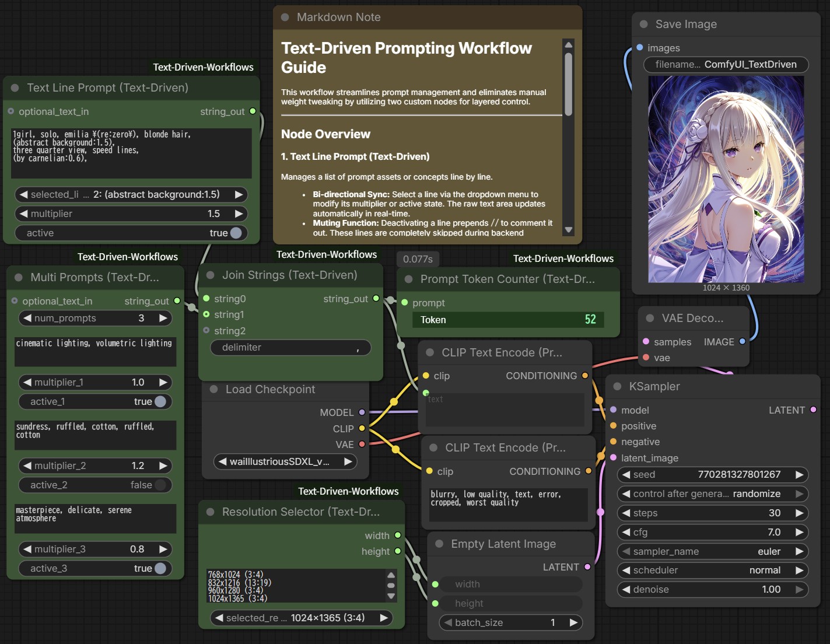Collapse the Prompt Token Counter node dot
Viewport: 830px width, 644px height.
[409, 279]
